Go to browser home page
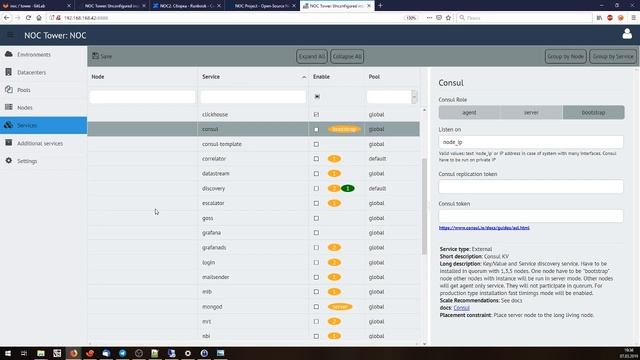 click(x=39, y=18)
